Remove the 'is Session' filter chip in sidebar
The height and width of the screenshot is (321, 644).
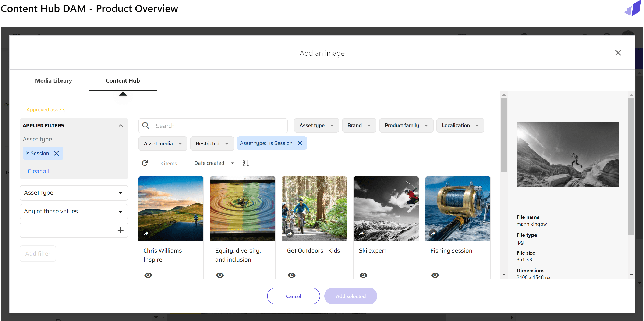(57, 153)
